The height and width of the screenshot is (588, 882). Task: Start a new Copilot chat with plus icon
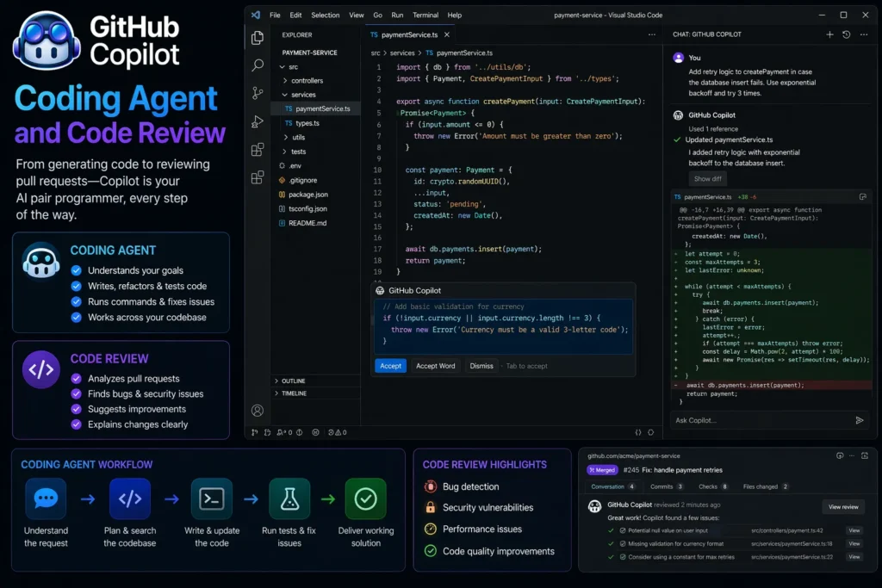click(829, 34)
